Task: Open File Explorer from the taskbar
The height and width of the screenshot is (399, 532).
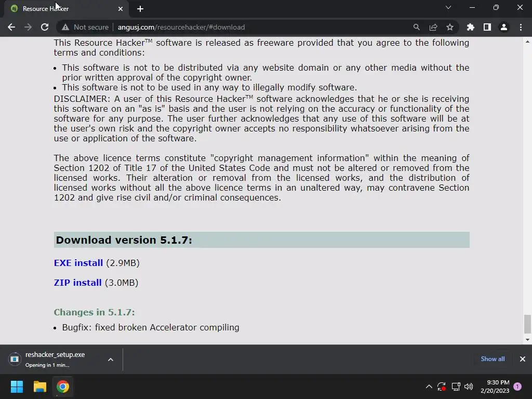Action: 39,387
